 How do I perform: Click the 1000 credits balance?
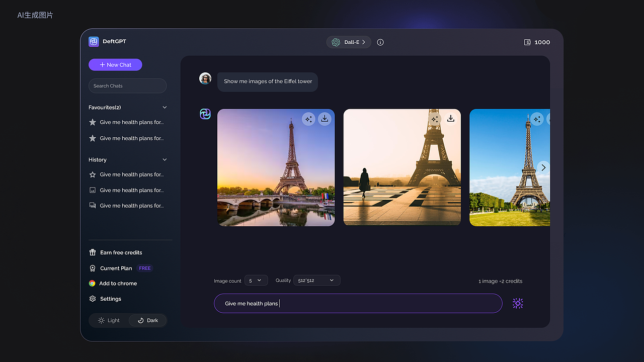coord(542,42)
